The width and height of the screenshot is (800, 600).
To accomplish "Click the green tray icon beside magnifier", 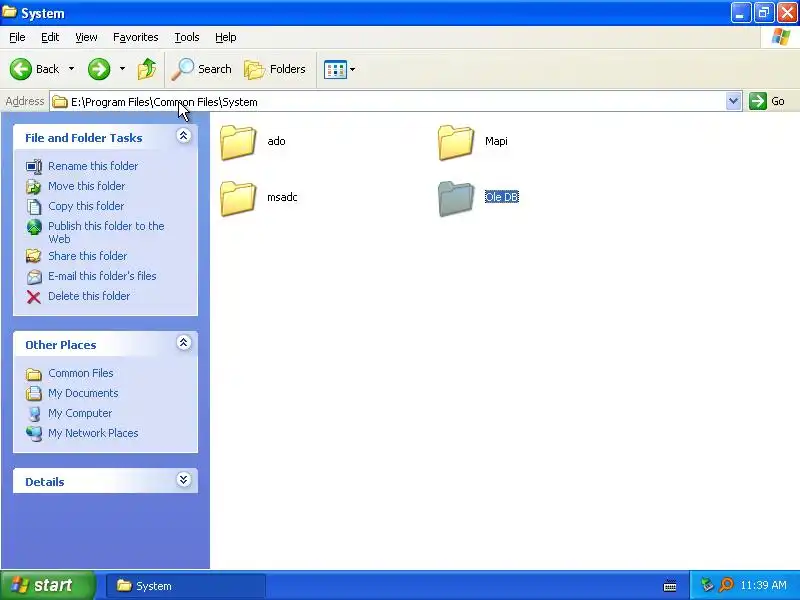I will (x=707, y=585).
